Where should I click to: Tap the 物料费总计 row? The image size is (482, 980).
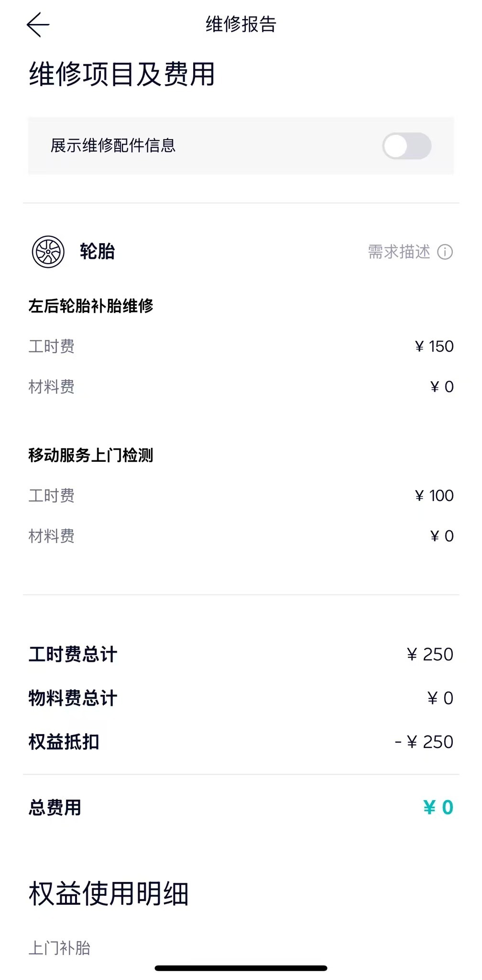click(241, 698)
